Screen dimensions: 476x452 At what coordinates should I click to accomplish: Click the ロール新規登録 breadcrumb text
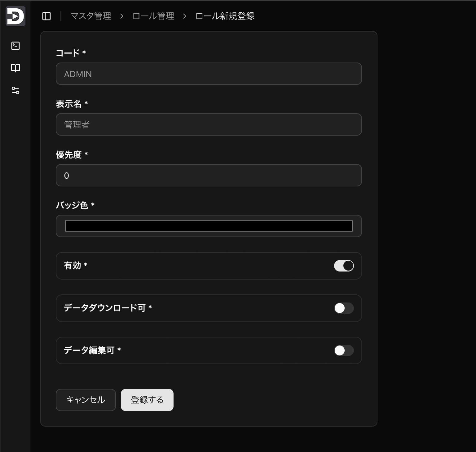[x=225, y=16]
